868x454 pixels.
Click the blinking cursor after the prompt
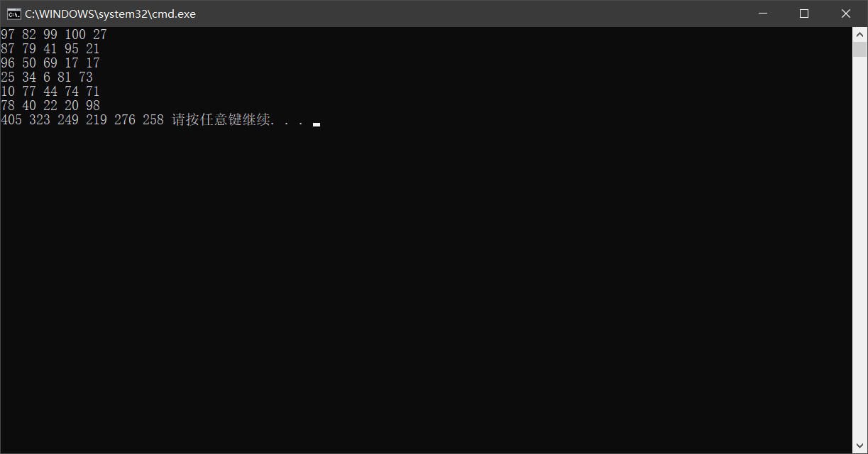(317, 124)
